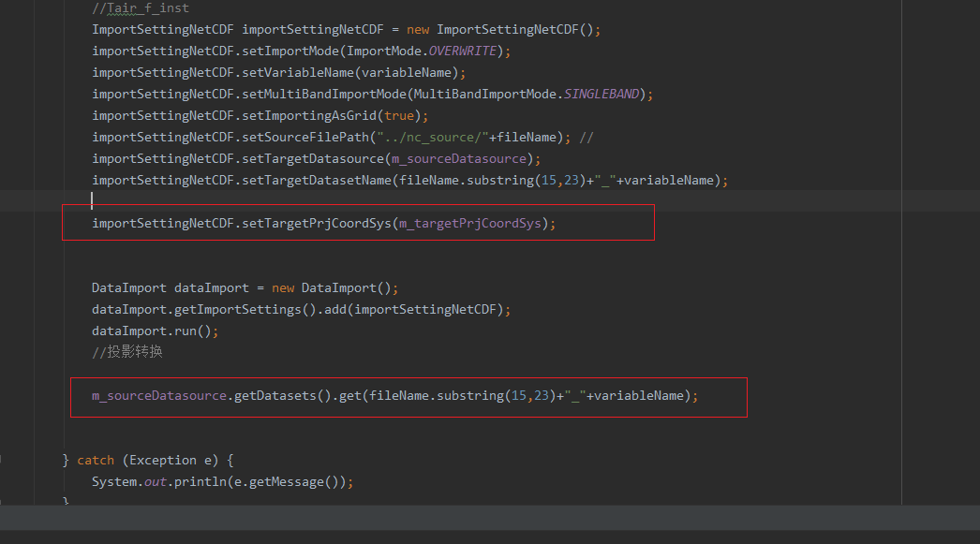This screenshot has height=544, width=980.
Task: Click the "../nc_source/" string literal
Action: (433, 137)
